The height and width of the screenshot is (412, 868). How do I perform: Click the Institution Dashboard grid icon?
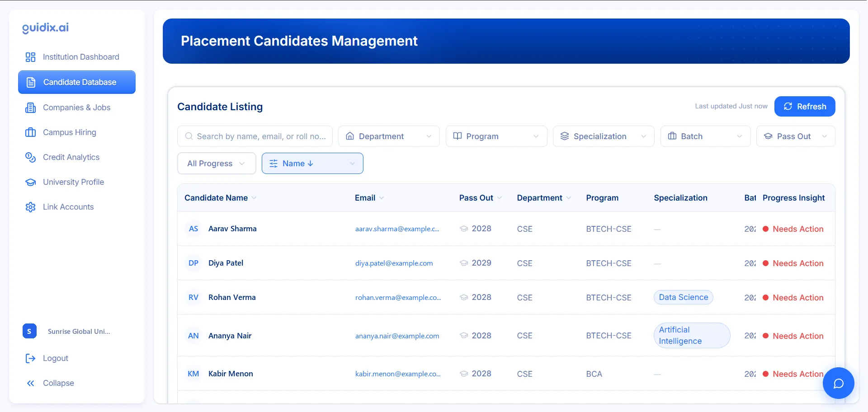(x=30, y=57)
